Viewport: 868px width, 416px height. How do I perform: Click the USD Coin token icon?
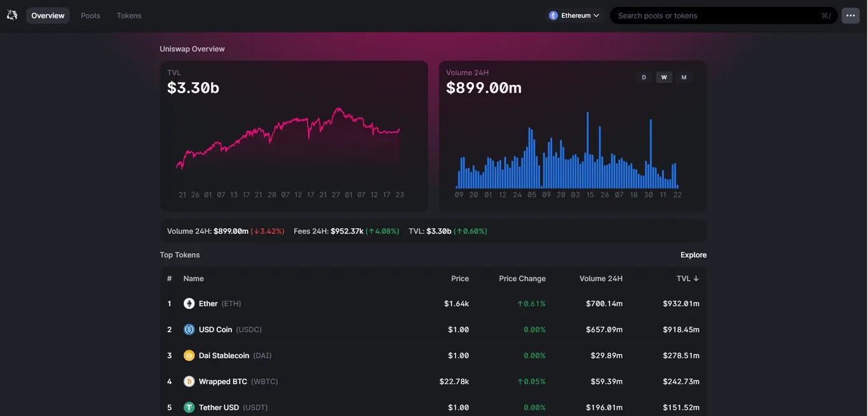[189, 330]
